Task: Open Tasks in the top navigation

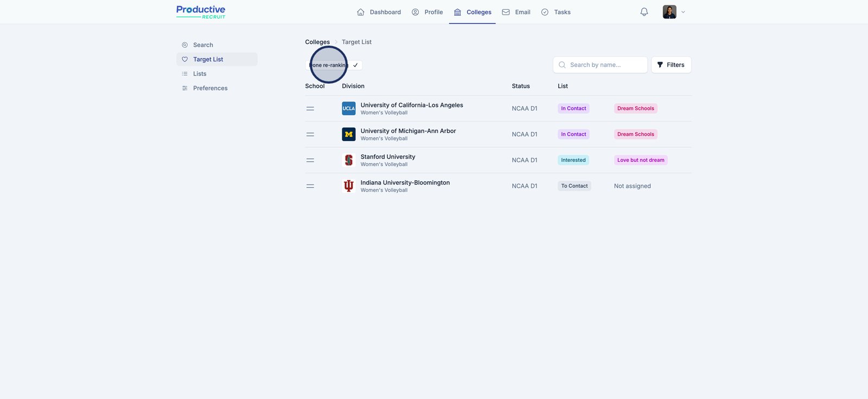Action: point(556,12)
